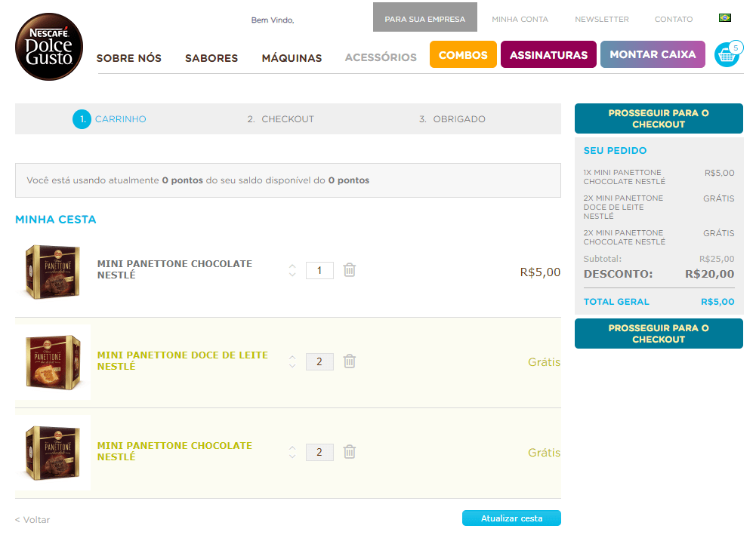Open the Doce de Leite panettone thumbnail
The width and height of the screenshot is (756, 538).
[52, 362]
